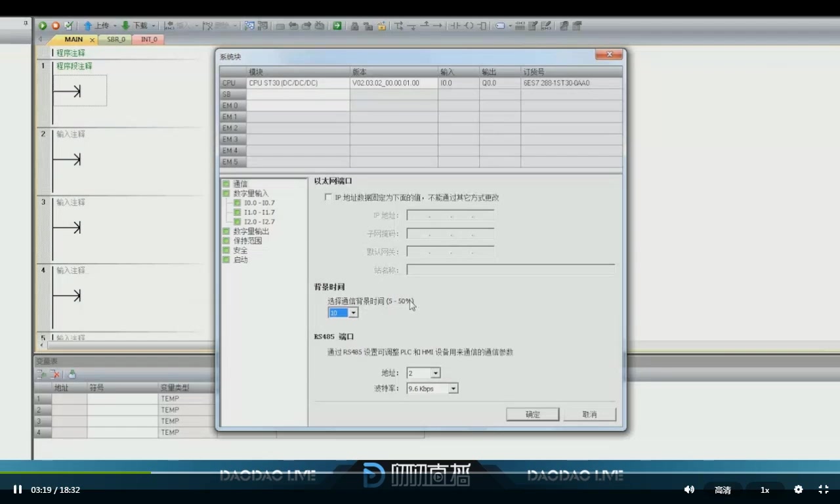This screenshot has height=504, width=840.
Task: Click the 取消 button
Action: coord(589,414)
